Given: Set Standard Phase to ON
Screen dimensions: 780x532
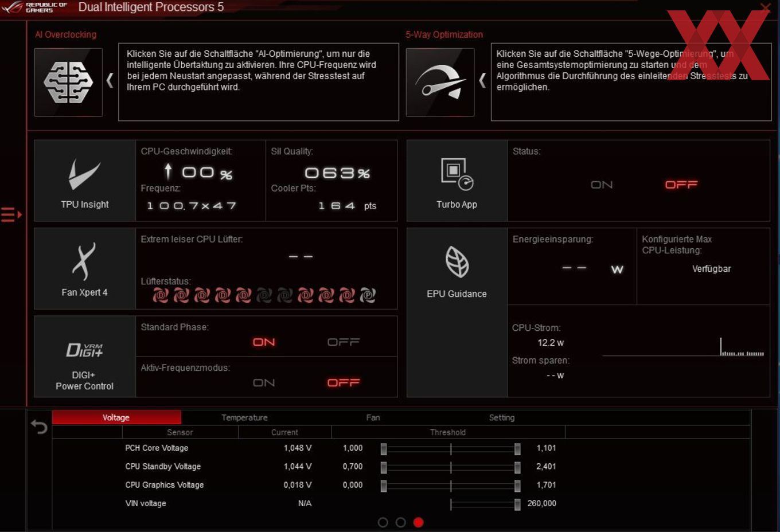Looking at the screenshot, I should pyautogui.click(x=264, y=342).
